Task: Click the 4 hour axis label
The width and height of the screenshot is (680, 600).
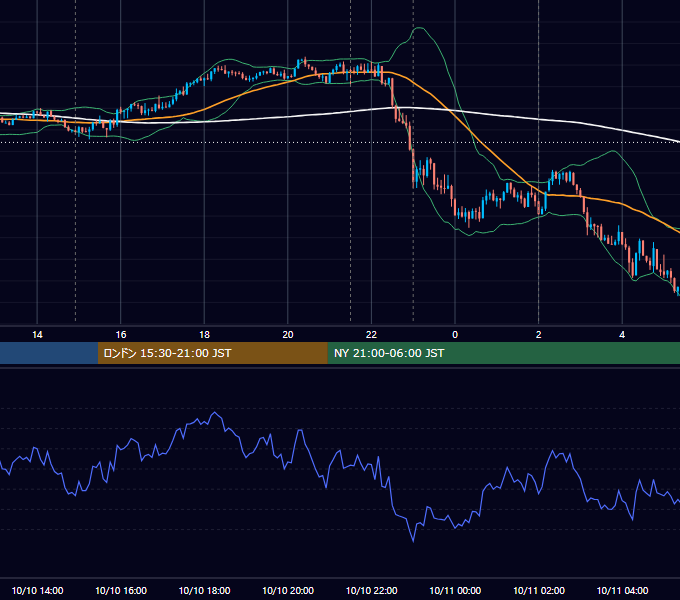Action: [x=622, y=335]
